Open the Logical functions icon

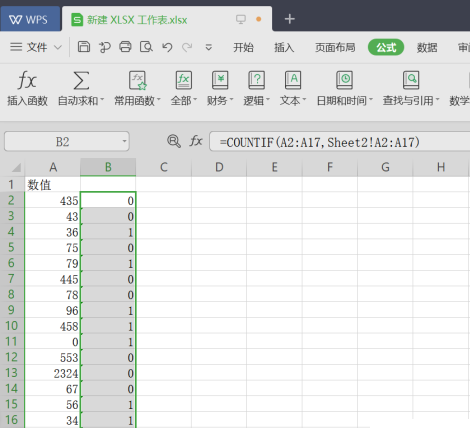coord(256,80)
